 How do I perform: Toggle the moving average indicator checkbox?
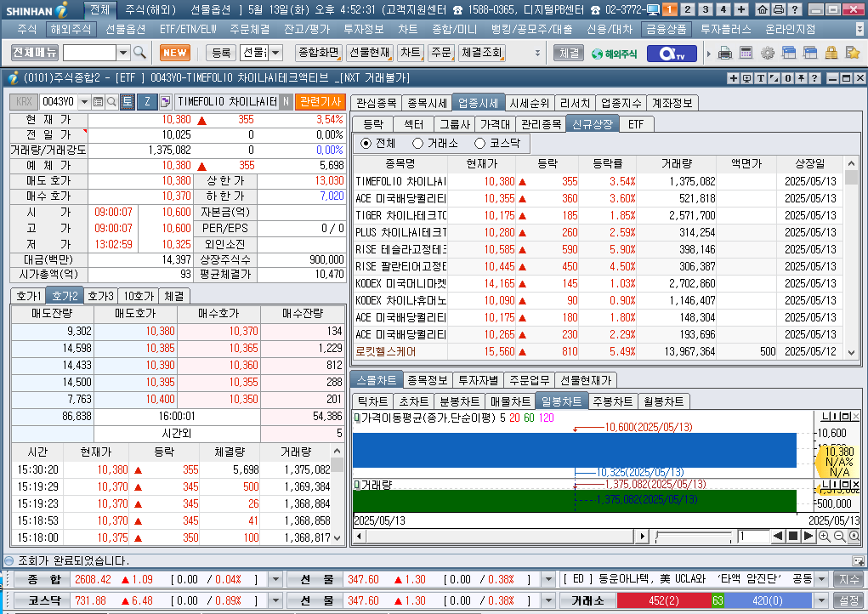[x=357, y=418]
